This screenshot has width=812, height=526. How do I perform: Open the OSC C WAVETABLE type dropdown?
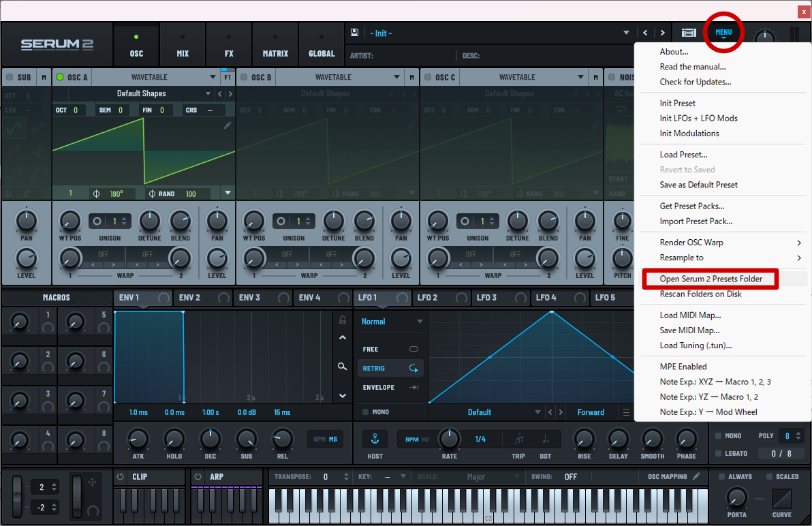click(523, 77)
